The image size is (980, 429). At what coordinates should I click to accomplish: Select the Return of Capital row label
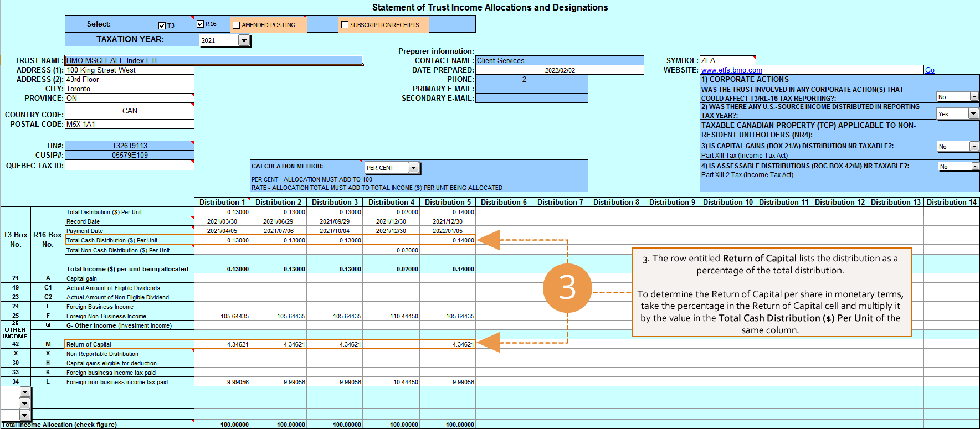(x=89, y=344)
